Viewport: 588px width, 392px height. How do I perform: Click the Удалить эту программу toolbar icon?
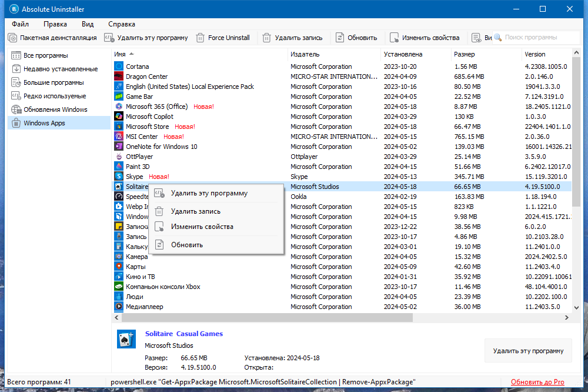click(109, 38)
